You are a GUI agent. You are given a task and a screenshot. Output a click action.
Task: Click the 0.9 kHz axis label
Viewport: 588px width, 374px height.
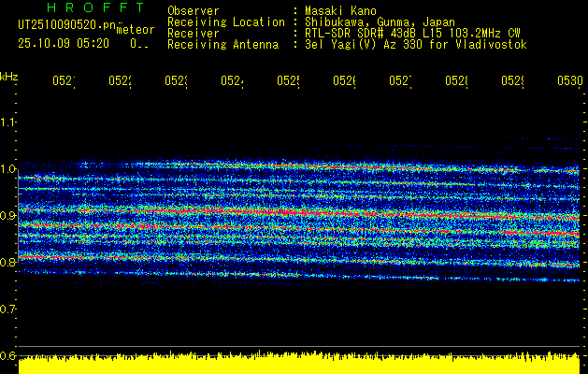coord(7,216)
